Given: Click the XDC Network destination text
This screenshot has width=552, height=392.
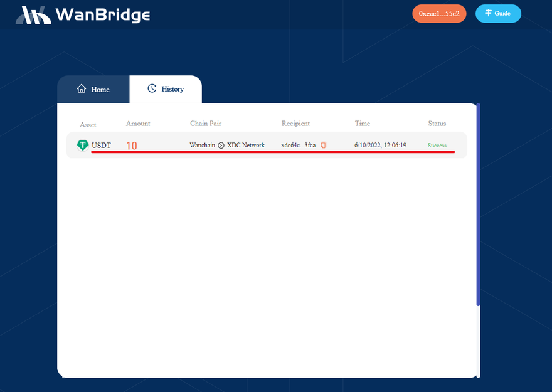Looking at the screenshot, I should 246,145.
